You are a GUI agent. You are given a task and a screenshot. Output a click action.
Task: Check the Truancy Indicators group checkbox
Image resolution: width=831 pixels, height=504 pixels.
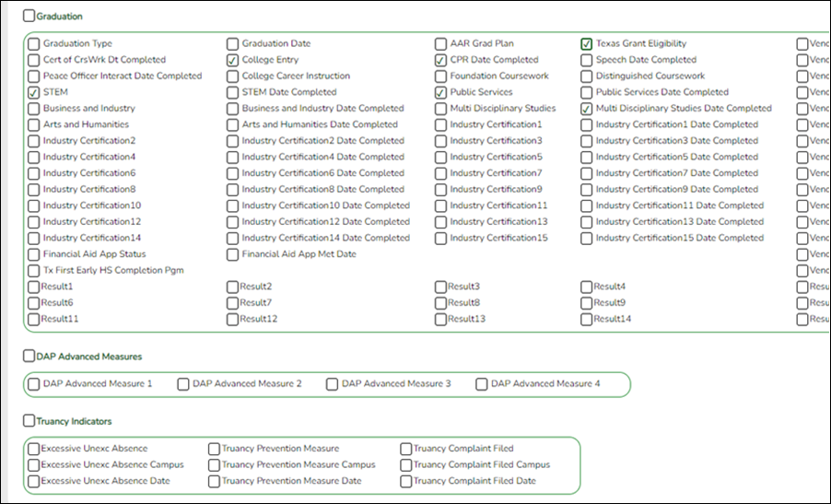(29, 421)
